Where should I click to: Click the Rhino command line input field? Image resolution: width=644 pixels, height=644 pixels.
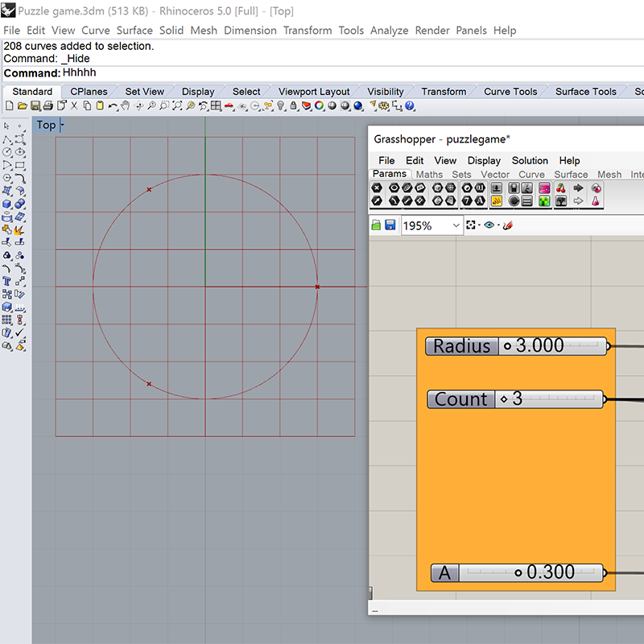[323, 73]
